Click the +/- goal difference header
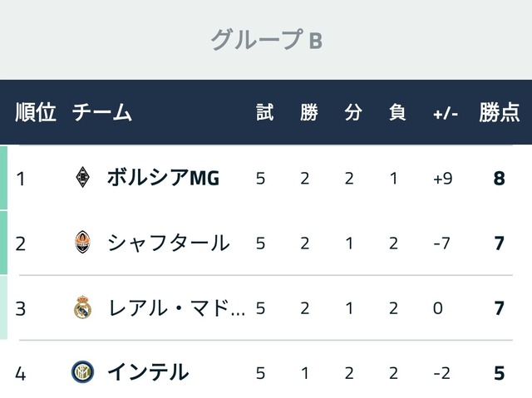The width and height of the screenshot is (532, 398). tap(445, 113)
